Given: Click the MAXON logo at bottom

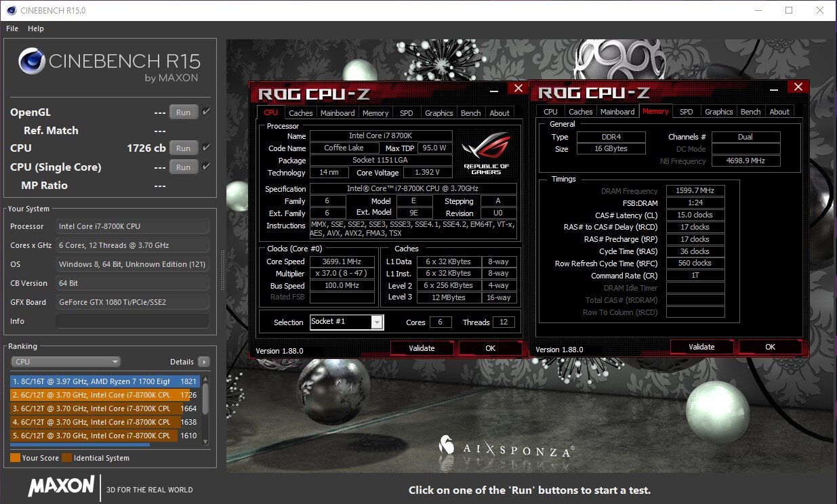Looking at the screenshot, I should (61, 486).
